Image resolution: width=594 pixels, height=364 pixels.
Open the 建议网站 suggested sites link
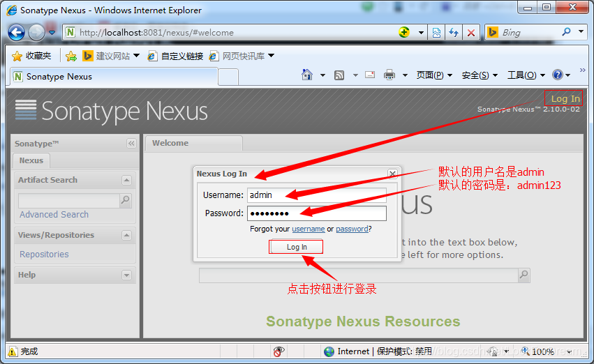[x=110, y=56]
